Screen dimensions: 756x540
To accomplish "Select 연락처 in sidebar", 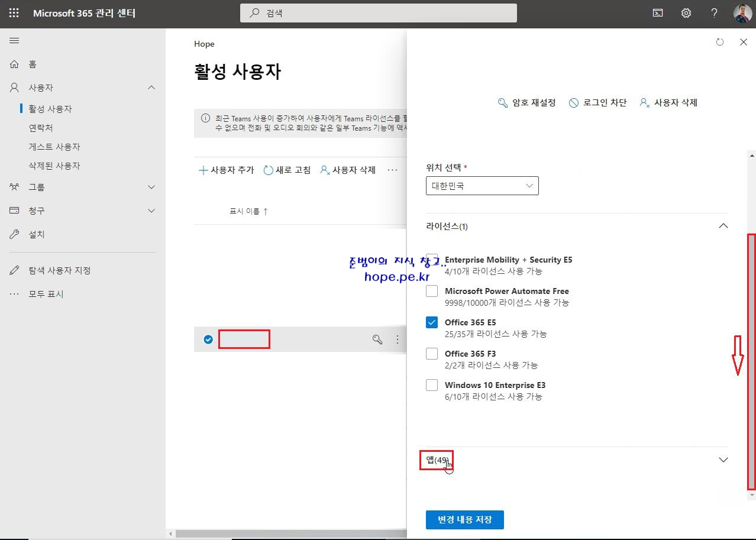I will pyautogui.click(x=41, y=128).
